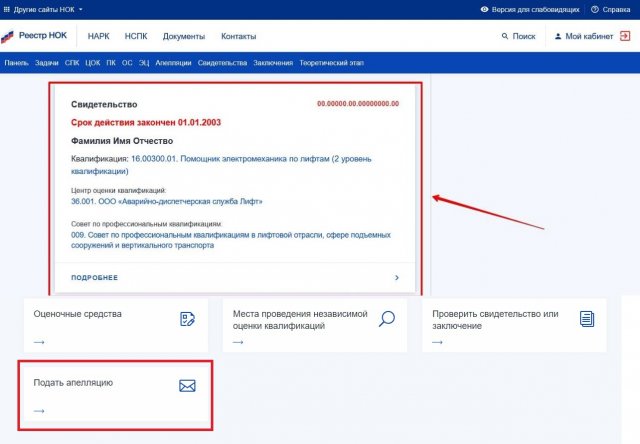This screenshot has height=444, width=640.
Task: Click the magnifier icon on Места проведения card
Action: pyautogui.click(x=387, y=319)
